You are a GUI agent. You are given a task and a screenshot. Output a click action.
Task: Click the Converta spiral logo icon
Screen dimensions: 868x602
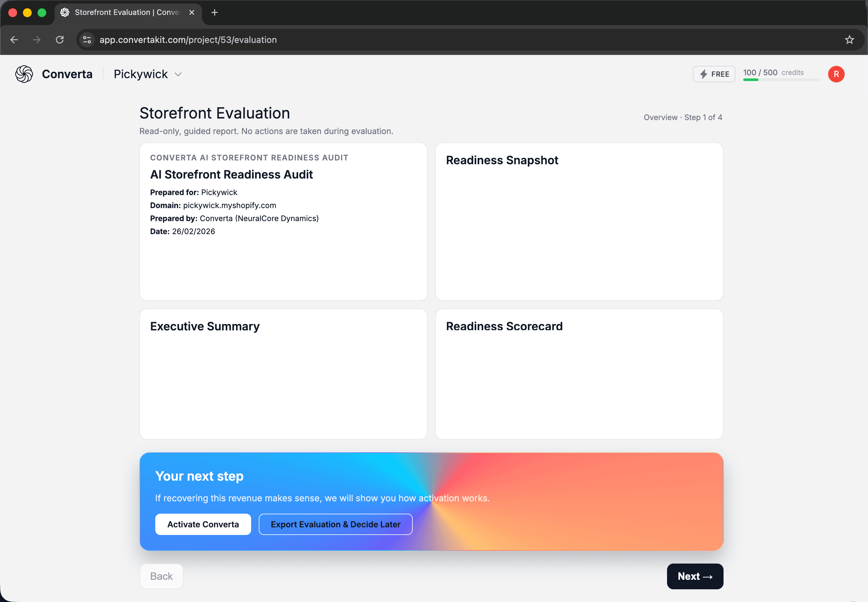[x=24, y=74]
